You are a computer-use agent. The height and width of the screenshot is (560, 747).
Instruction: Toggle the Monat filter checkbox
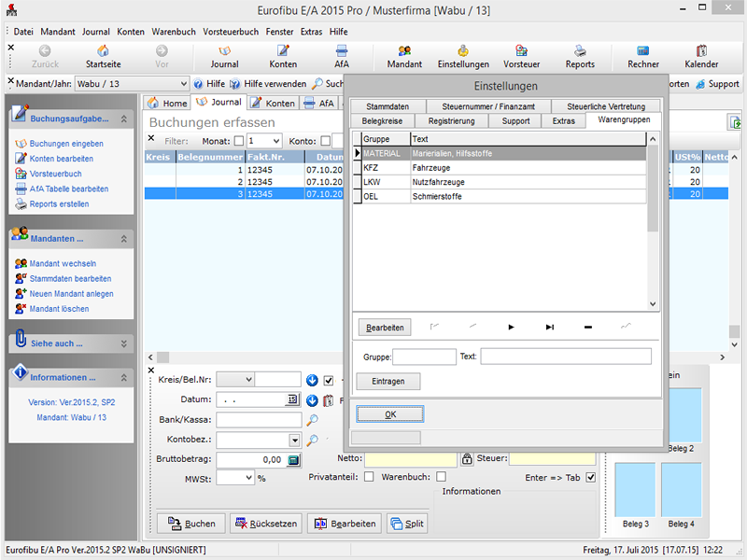coord(239,141)
